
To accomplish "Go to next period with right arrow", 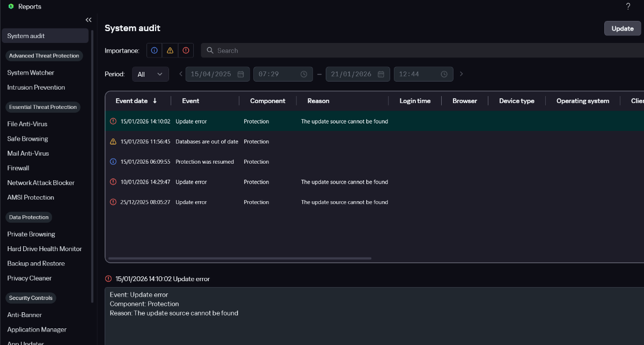I will coord(462,74).
